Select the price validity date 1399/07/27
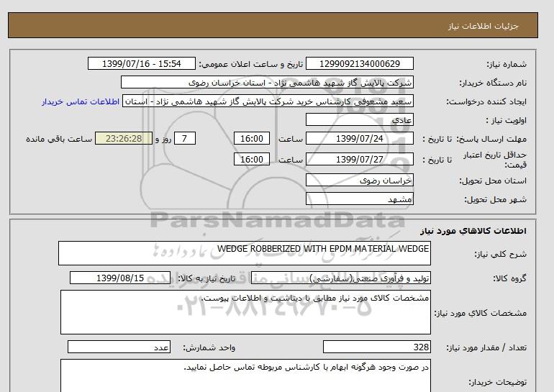The width and height of the screenshot is (554, 392). point(360,160)
